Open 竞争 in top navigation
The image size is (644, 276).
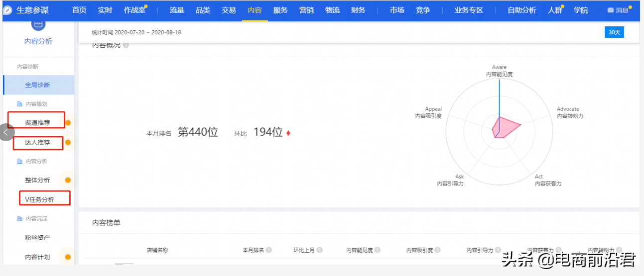click(x=423, y=10)
